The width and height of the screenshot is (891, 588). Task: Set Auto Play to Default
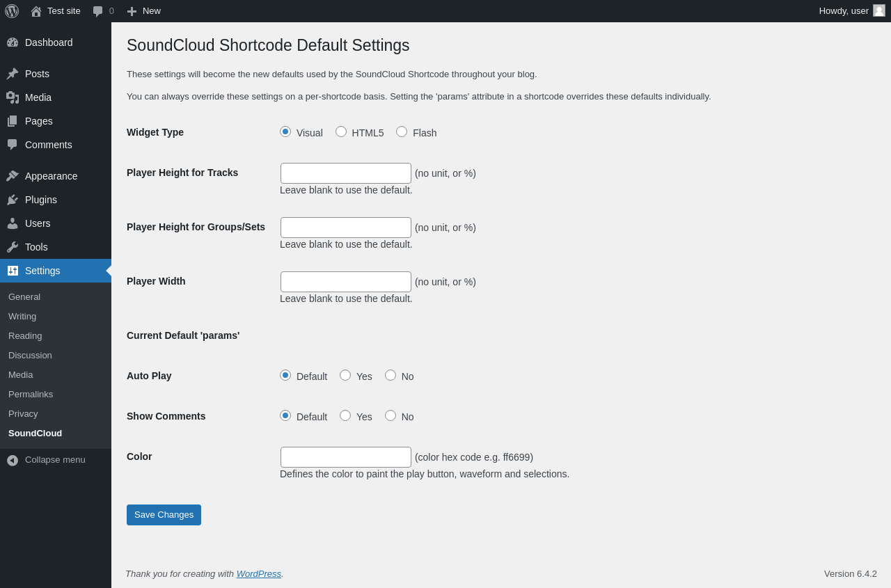coord(285,375)
